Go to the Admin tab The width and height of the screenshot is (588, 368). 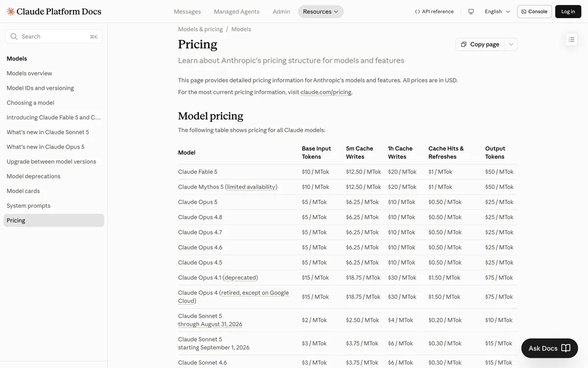281,11
